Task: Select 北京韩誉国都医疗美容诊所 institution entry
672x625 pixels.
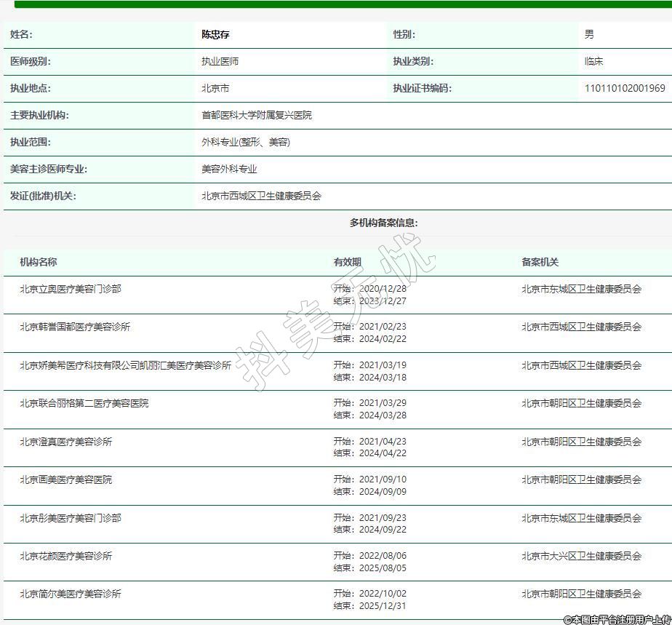Action: (75, 327)
